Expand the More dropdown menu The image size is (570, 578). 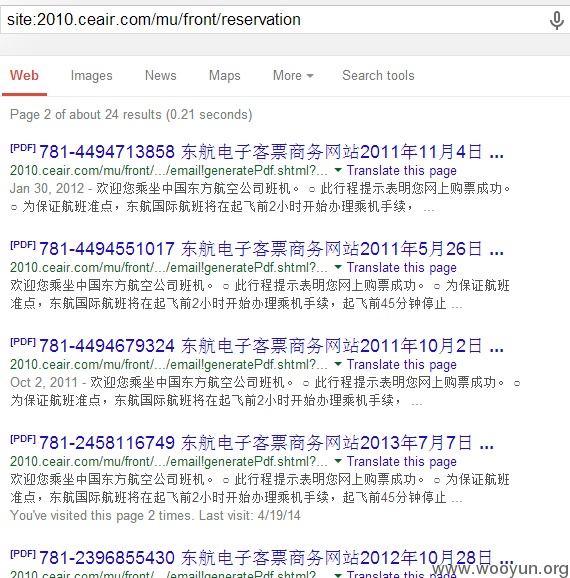click(293, 75)
